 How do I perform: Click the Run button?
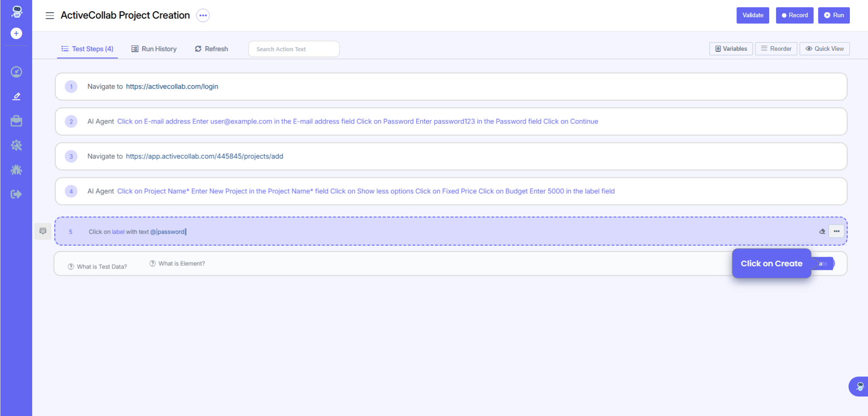[x=834, y=15]
